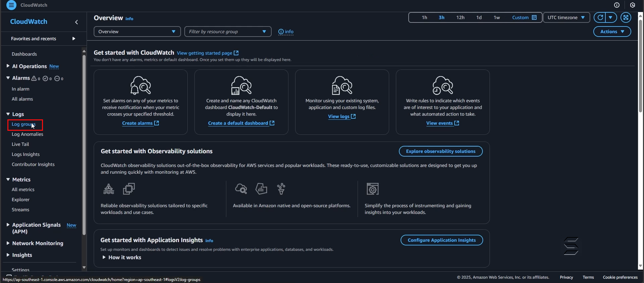The height and width of the screenshot is (283, 644).
Task: Click the insufficient data alarm count icon
Action: click(57, 78)
